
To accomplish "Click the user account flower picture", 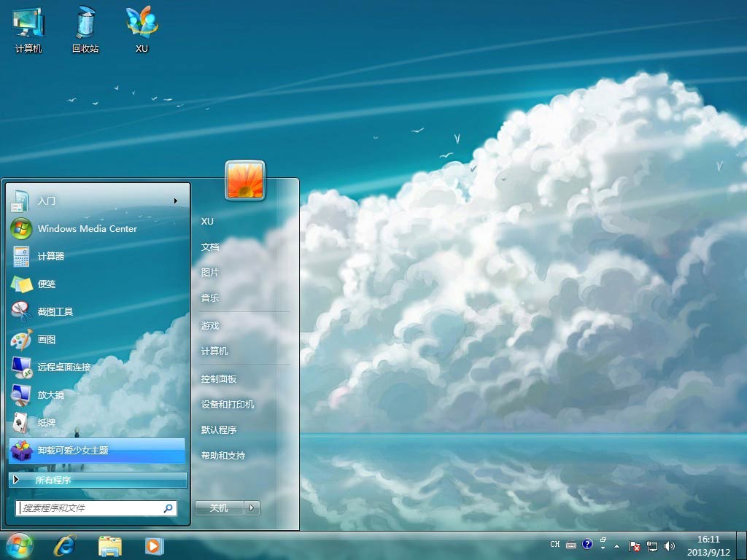I will 245,180.
